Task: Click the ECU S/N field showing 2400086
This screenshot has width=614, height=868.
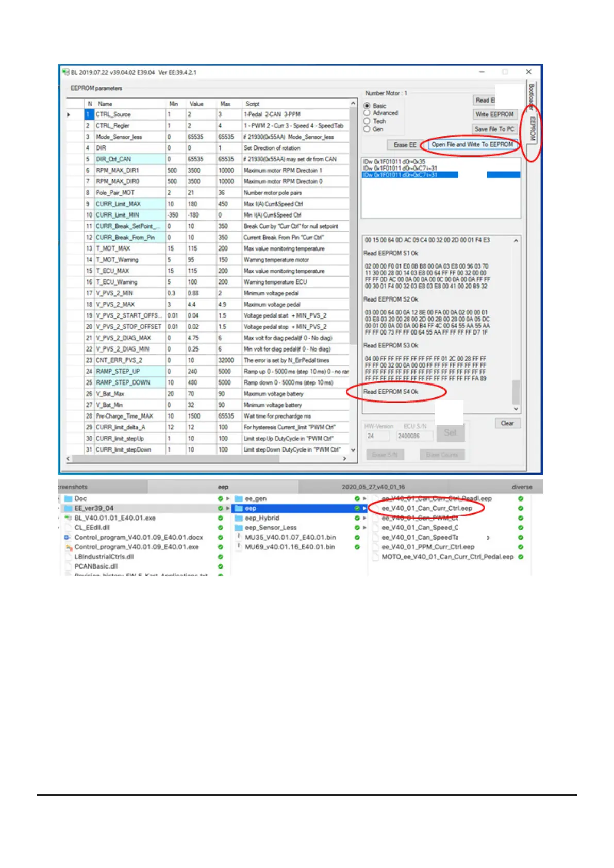Action: pyautogui.click(x=414, y=436)
